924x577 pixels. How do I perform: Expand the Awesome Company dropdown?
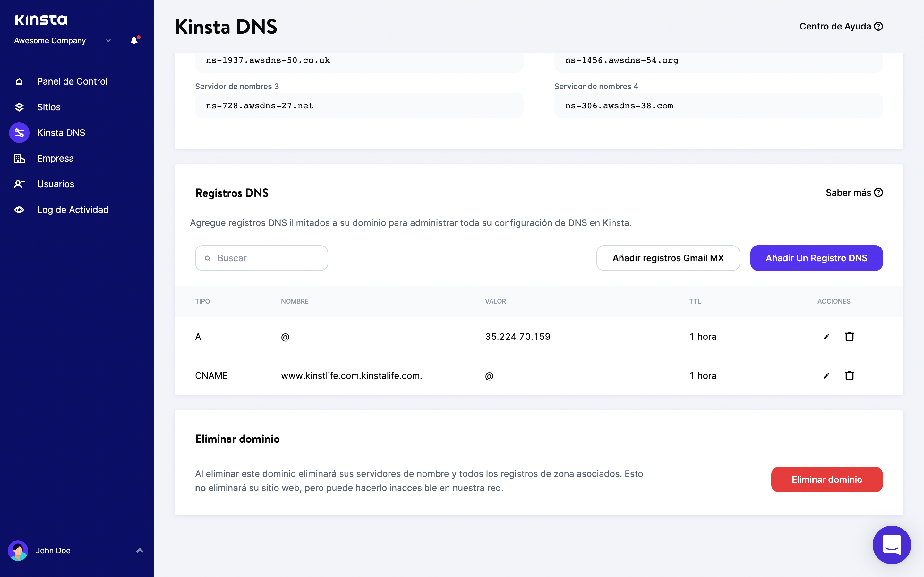pyautogui.click(x=108, y=41)
